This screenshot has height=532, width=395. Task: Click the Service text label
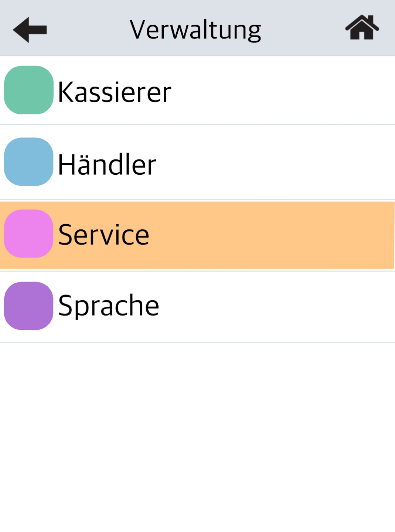(104, 235)
